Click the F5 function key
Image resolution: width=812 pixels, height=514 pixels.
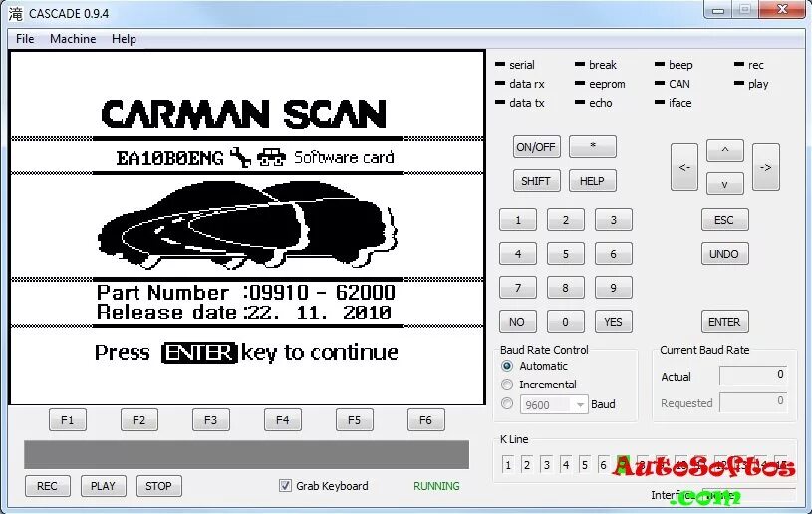[x=355, y=419]
